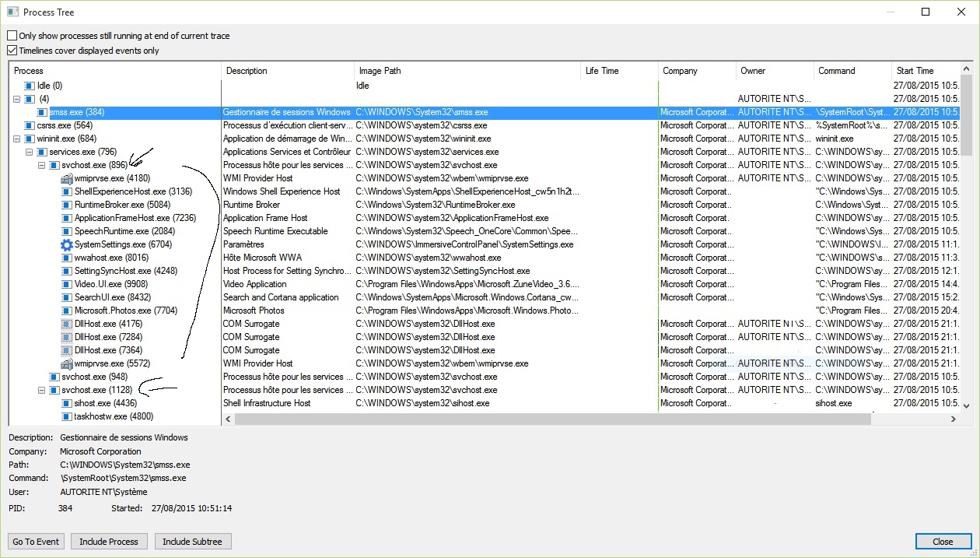Sort by the Process column header
The width and height of the screenshot is (980, 558).
point(116,71)
